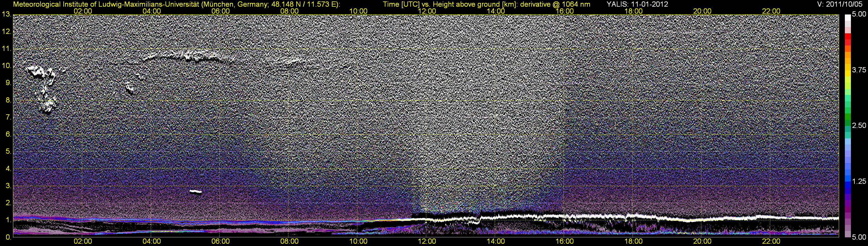Click the 5.00 value below the color scale
Screen dimensions: 868x246
(859, 237)
